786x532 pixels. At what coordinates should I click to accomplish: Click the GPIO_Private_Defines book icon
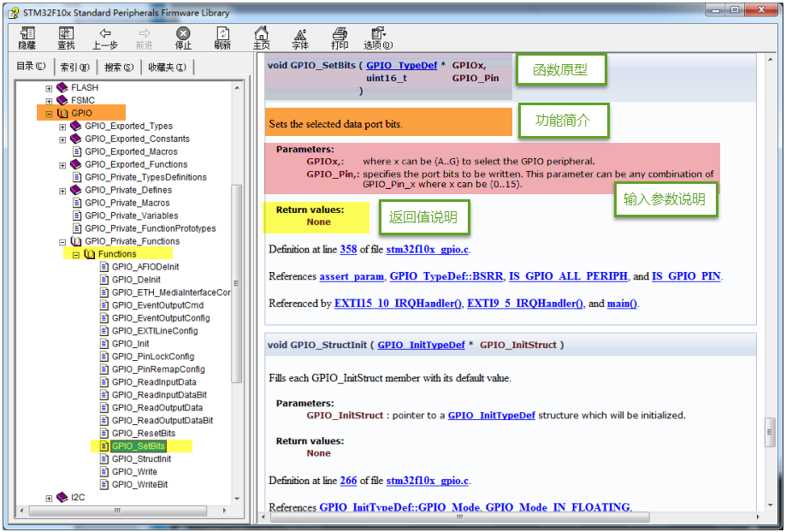coord(76,190)
